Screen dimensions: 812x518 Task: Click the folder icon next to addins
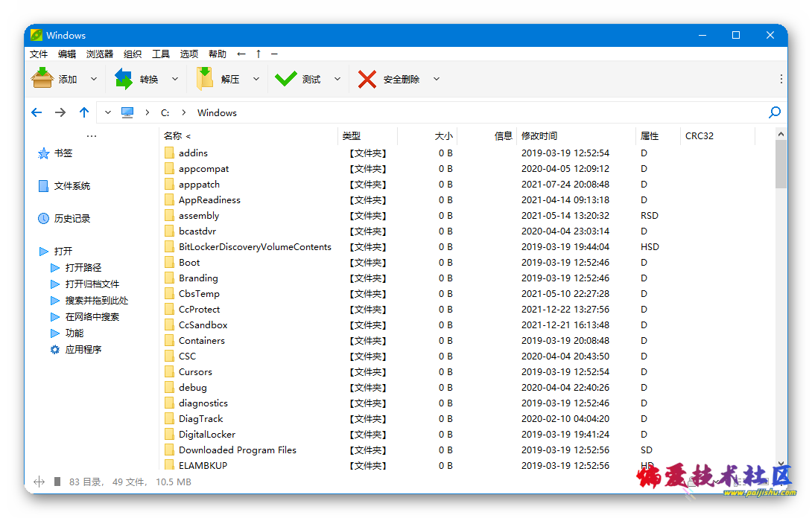coord(169,153)
